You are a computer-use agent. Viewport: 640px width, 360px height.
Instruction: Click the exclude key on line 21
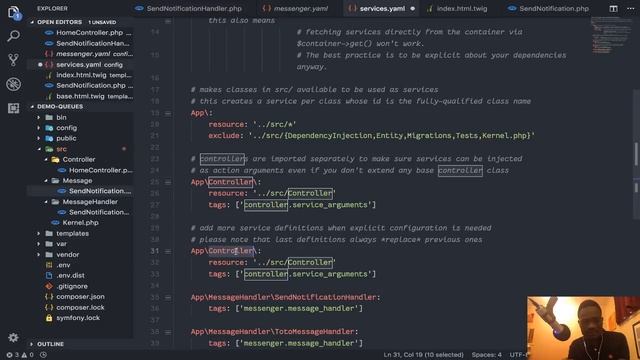pos(223,136)
